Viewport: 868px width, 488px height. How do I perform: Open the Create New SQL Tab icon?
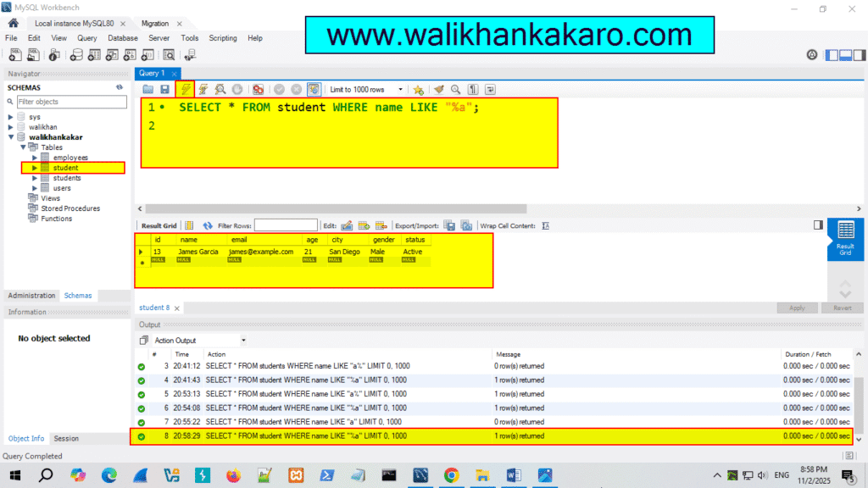pos(14,54)
